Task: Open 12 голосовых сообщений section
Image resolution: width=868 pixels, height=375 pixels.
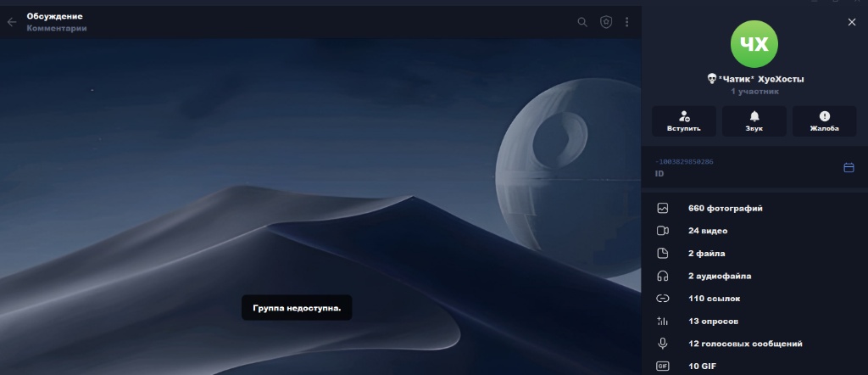Action: coord(754,344)
